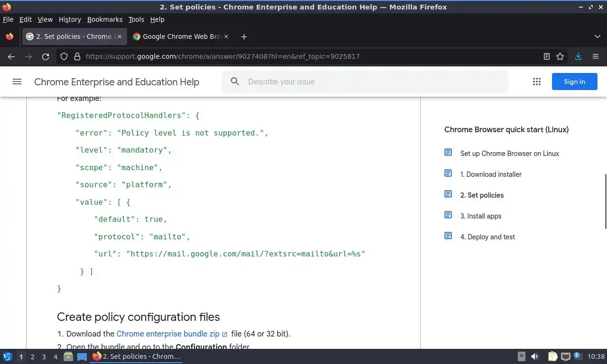
Task: Open the Firefox application hamburger menu
Action: [x=596, y=56]
